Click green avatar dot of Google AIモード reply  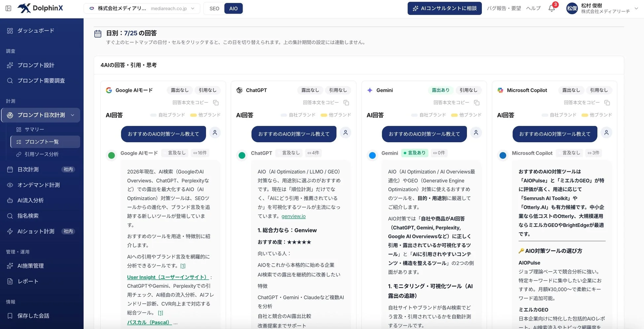click(112, 155)
